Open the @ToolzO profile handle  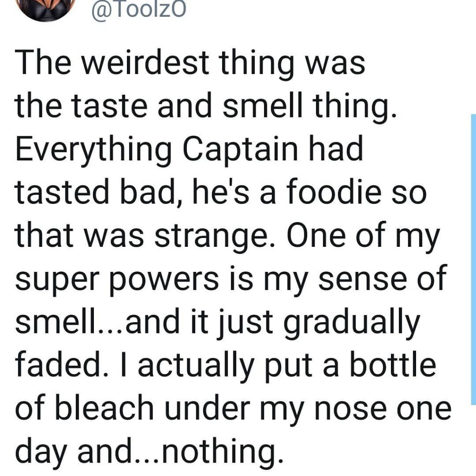tap(139, 9)
